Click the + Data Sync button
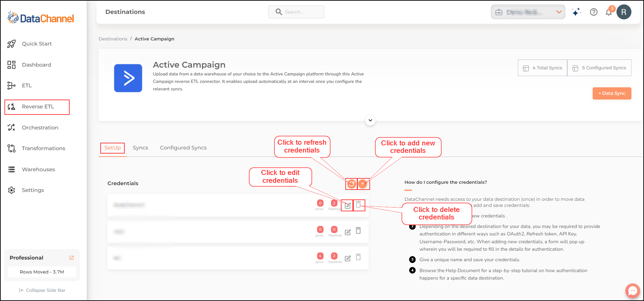 612,93
